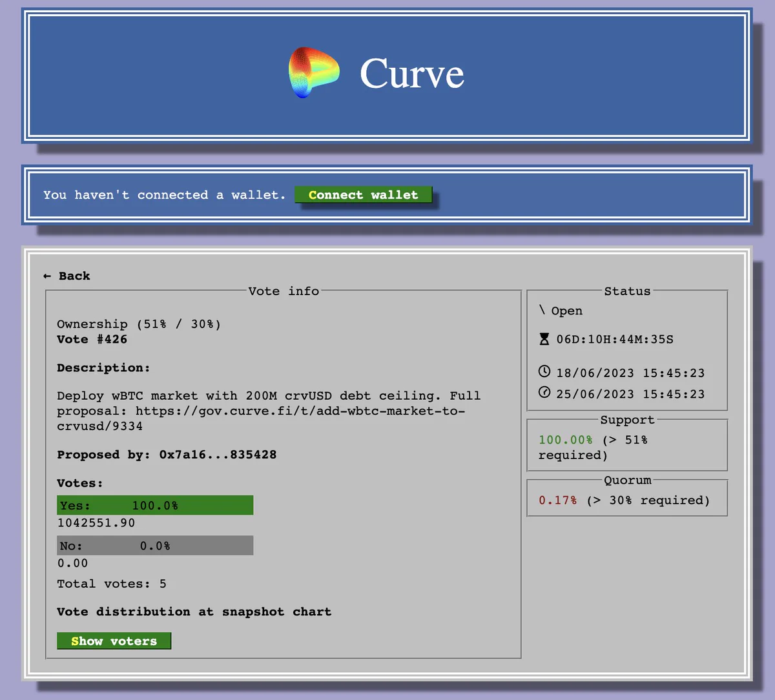This screenshot has width=775, height=700.
Task: Click the clock icon beside 18/06/2023
Action: (x=544, y=371)
